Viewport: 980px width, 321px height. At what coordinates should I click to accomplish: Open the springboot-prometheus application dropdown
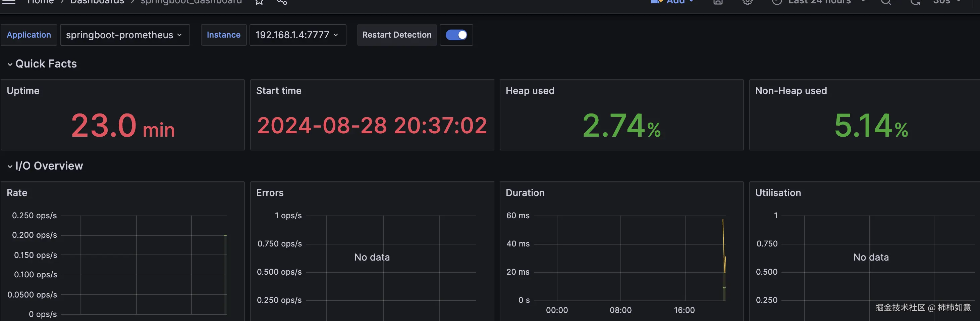(x=125, y=35)
